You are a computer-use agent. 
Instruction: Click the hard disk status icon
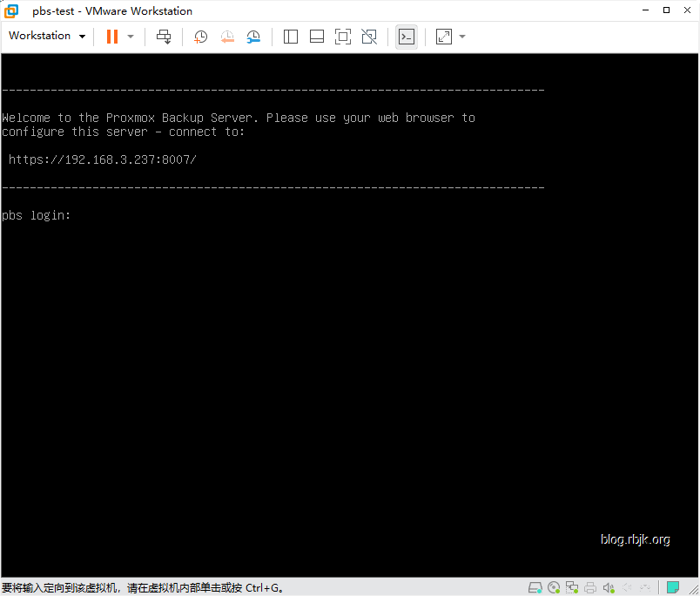tap(535, 588)
